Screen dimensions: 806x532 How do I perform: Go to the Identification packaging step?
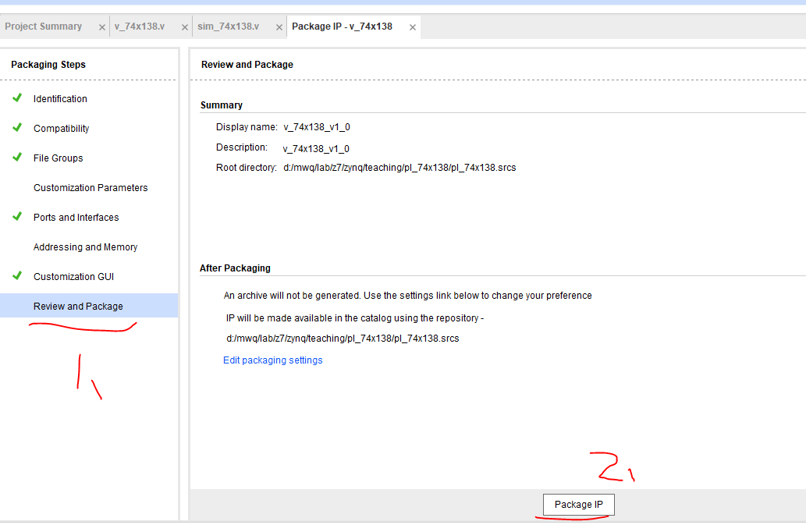[x=60, y=99]
